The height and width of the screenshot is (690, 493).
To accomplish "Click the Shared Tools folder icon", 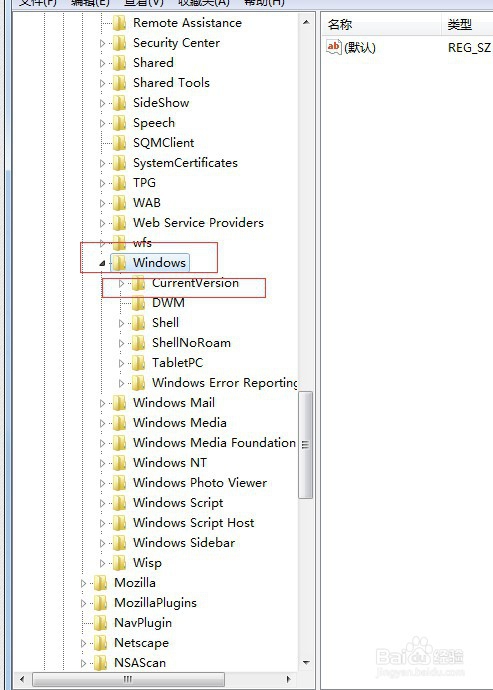I will (119, 83).
